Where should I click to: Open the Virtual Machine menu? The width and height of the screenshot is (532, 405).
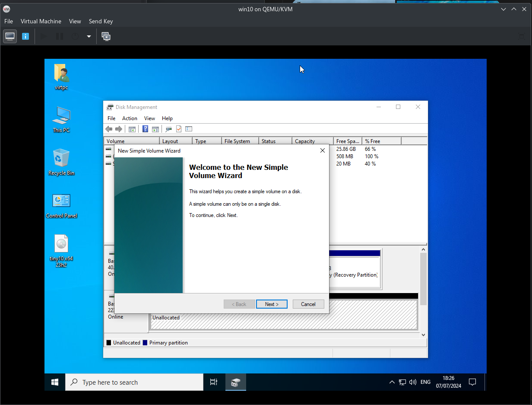[x=41, y=21]
